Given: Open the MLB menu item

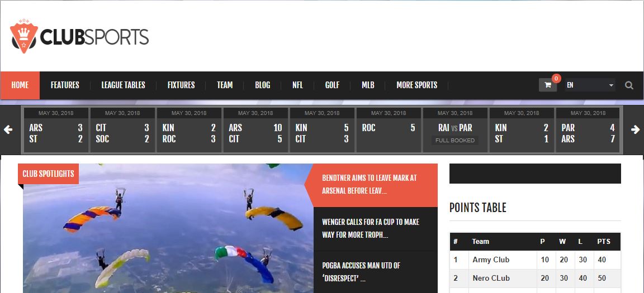Looking at the screenshot, I should 368,85.
